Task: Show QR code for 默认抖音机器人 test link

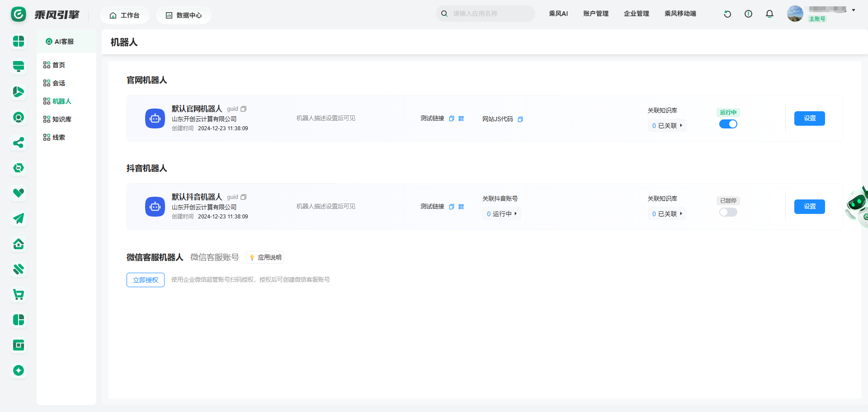Action: (461, 207)
